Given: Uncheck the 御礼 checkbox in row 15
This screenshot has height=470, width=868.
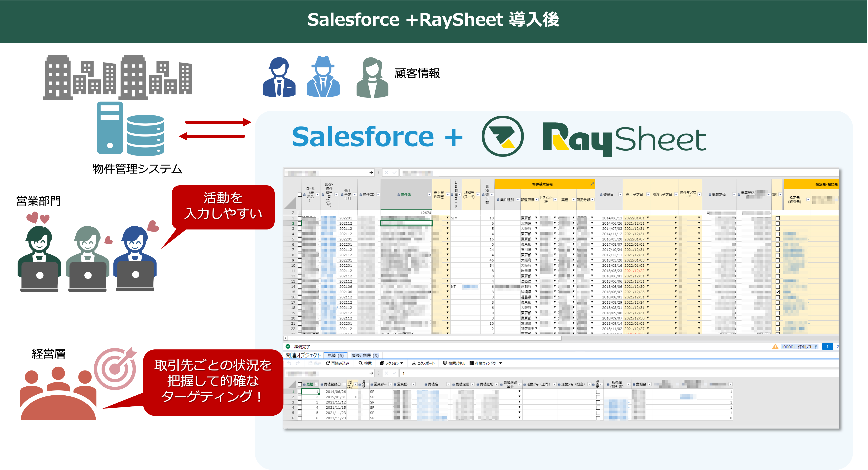Looking at the screenshot, I should pyautogui.click(x=777, y=292).
